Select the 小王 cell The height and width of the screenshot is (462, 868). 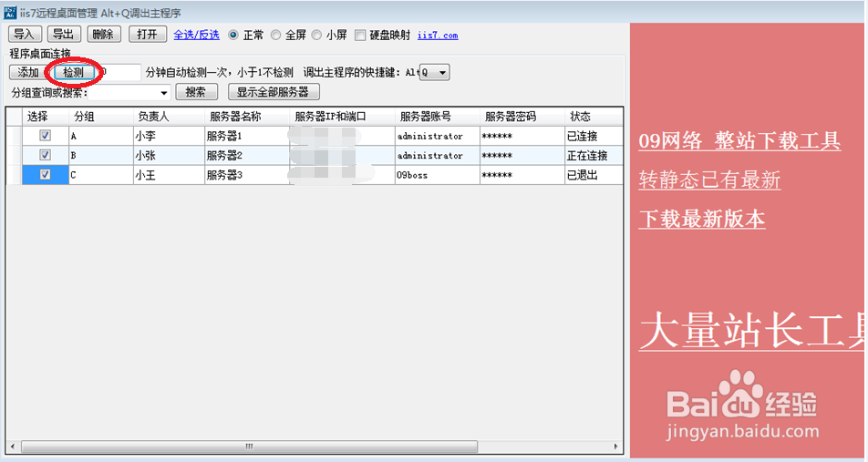pyautogui.click(x=169, y=175)
